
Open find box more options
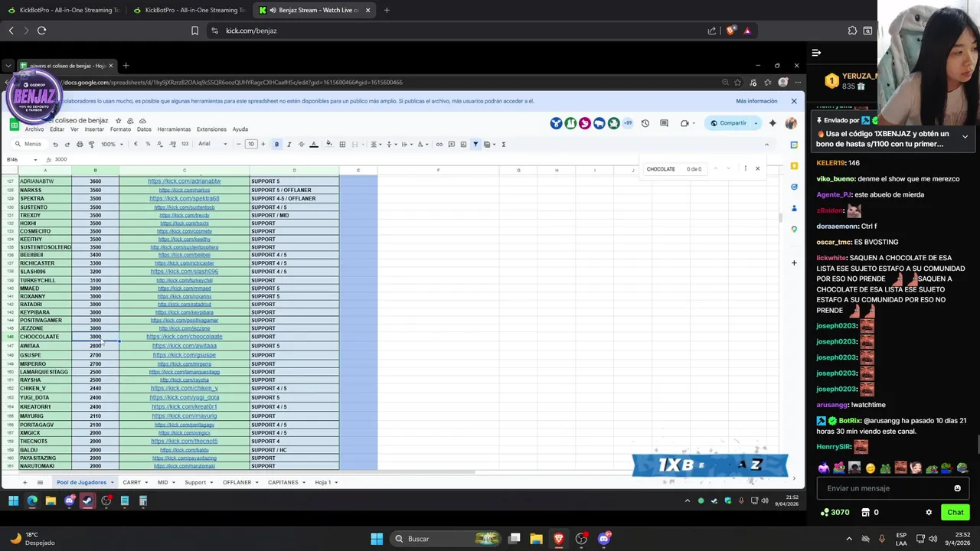(x=745, y=168)
